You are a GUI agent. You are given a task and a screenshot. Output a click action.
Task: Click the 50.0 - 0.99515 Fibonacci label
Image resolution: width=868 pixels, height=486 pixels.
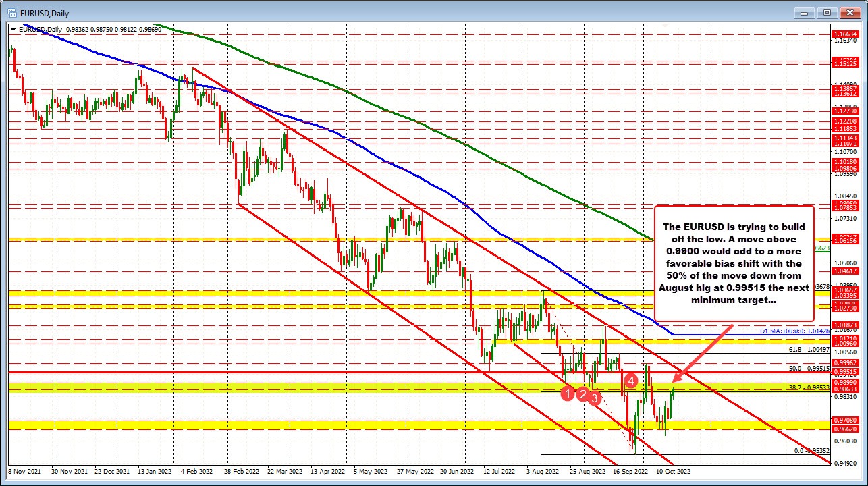808,369
